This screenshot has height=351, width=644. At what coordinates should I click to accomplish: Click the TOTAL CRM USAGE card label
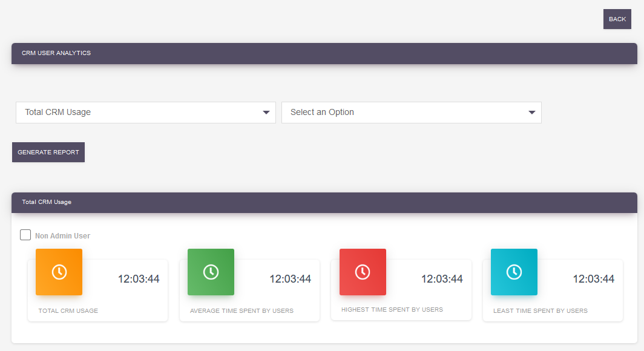pos(68,311)
